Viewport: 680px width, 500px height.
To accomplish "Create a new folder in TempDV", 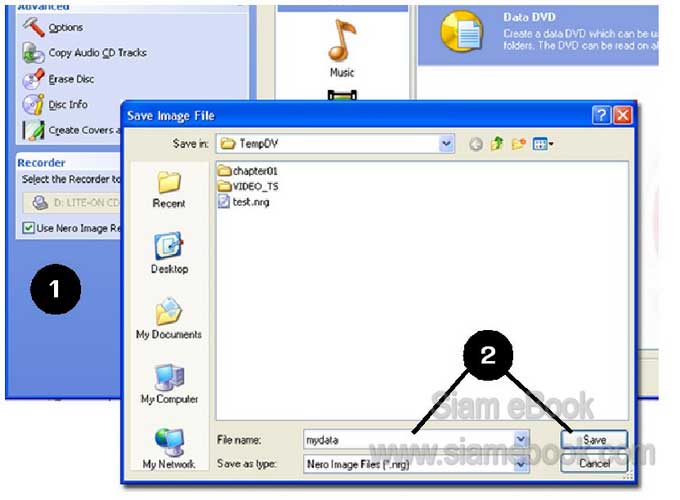I will [x=519, y=144].
